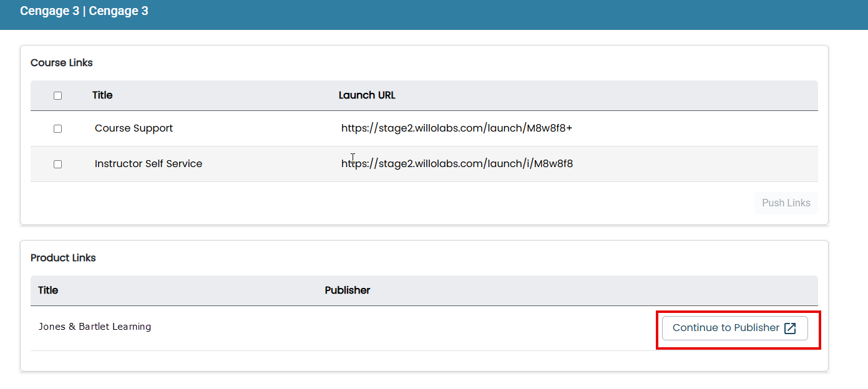Click the Title column header in Product Links

pos(48,290)
